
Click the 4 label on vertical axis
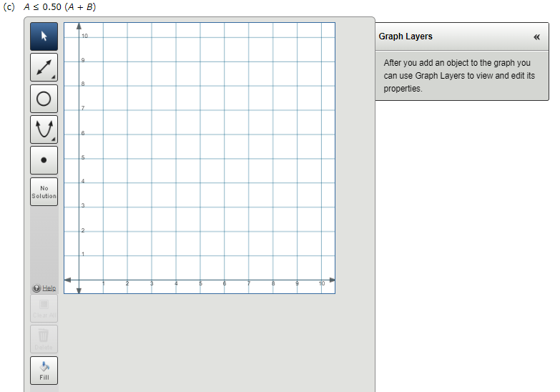coord(83,181)
